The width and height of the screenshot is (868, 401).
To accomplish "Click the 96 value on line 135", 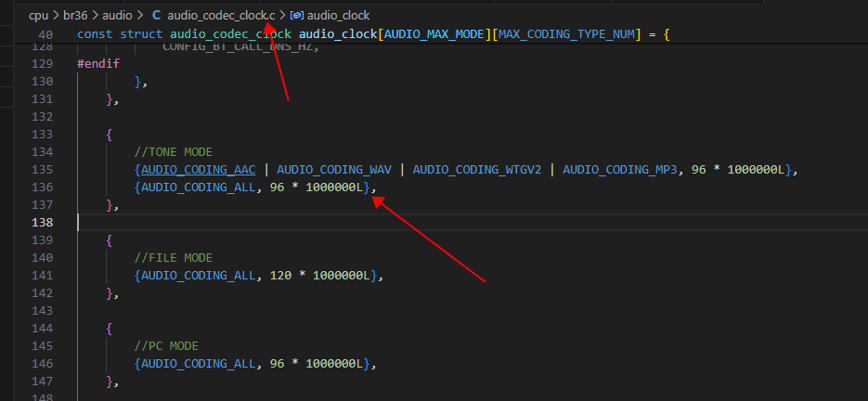I will click(699, 170).
